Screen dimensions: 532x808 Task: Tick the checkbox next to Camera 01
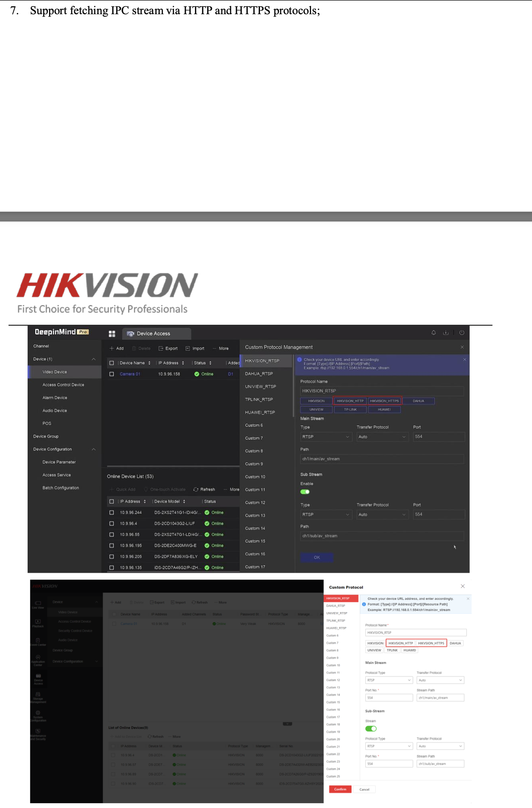pyautogui.click(x=112, y=374)
